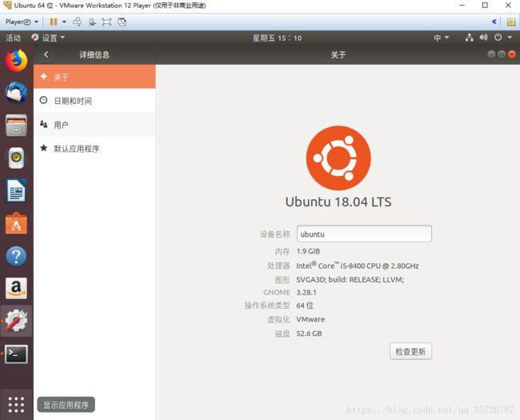This screenshot has height=420, width=520.
Task: Close the settings window with orange button
Action: pyautogui.click(x=512, y=54)
